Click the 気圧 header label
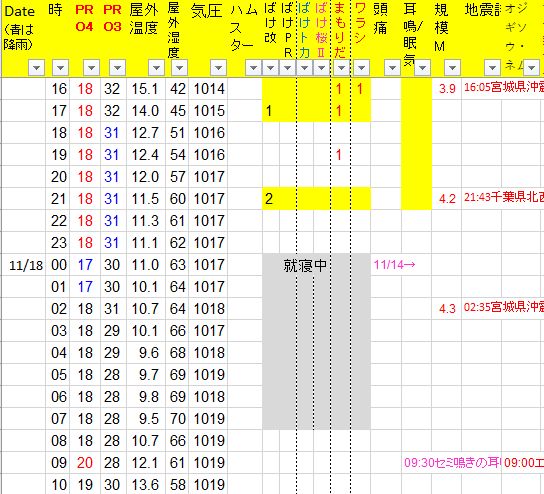Screen dimensions: 544x494 click(206, 11)
